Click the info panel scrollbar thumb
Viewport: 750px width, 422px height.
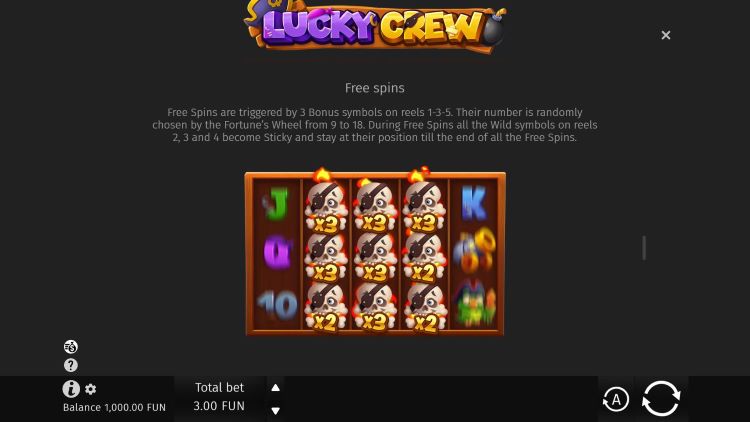click(644, 248)
